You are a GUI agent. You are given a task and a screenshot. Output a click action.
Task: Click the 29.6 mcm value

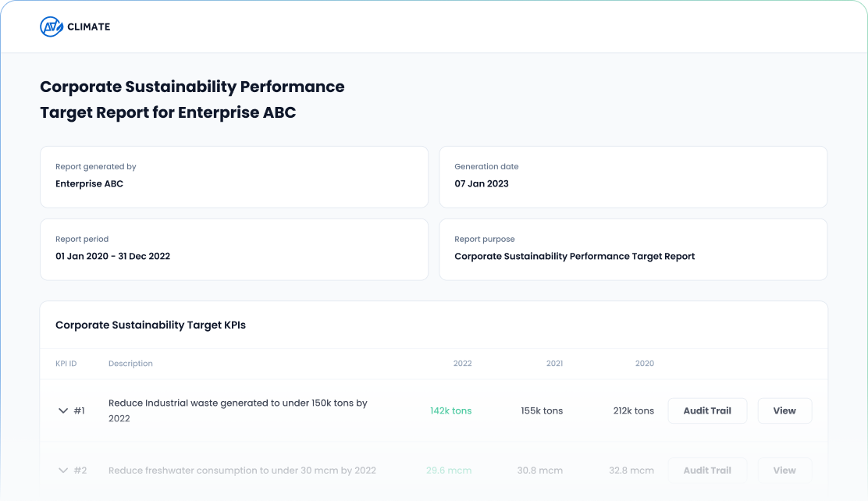[450, 470]
